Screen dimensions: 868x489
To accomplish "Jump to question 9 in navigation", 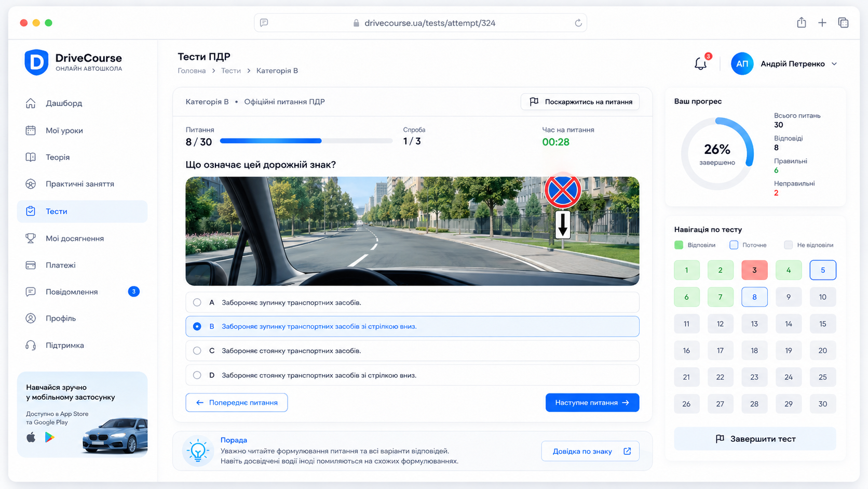I will (x=789, y=297).
